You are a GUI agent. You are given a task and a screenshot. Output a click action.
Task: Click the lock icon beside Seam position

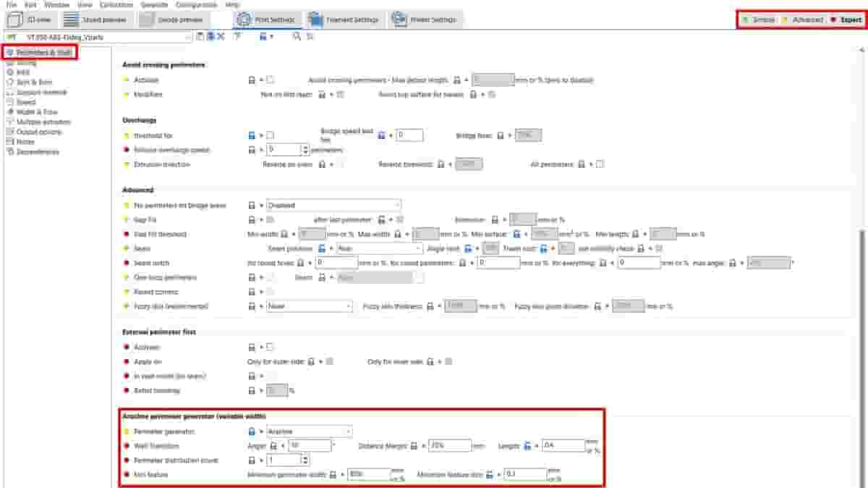click(x=323, y=248)
